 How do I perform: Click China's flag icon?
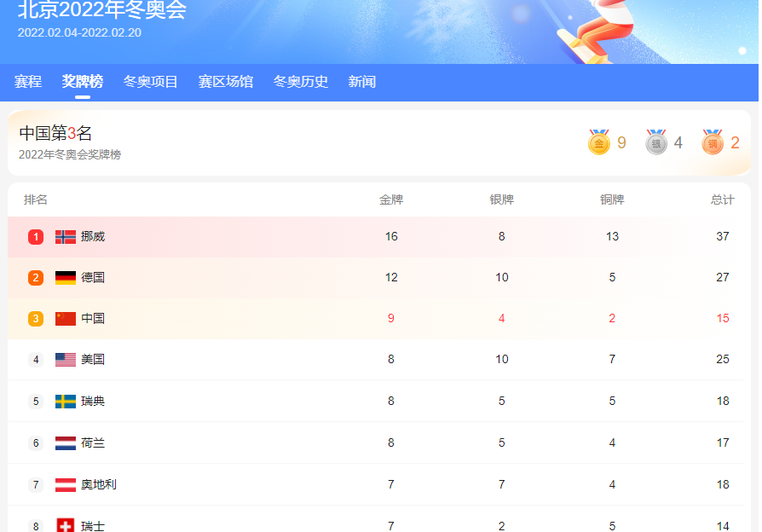66,319
